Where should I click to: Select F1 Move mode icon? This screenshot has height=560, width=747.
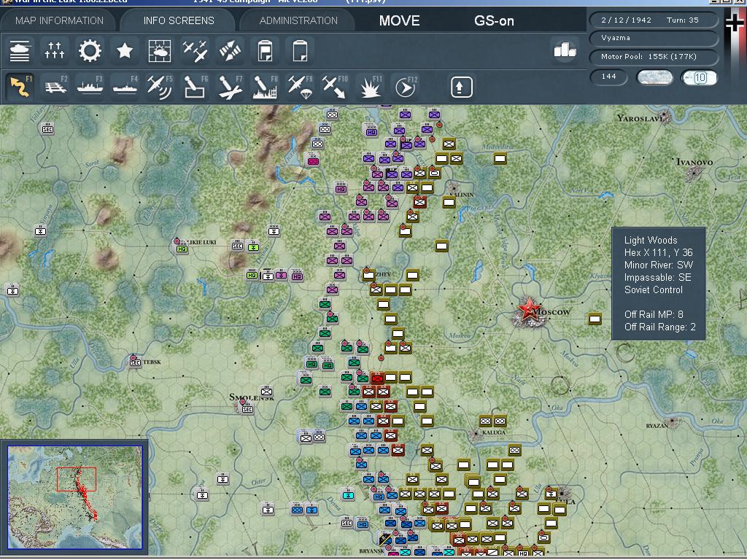pyautogui.click(x=20, y=87)
